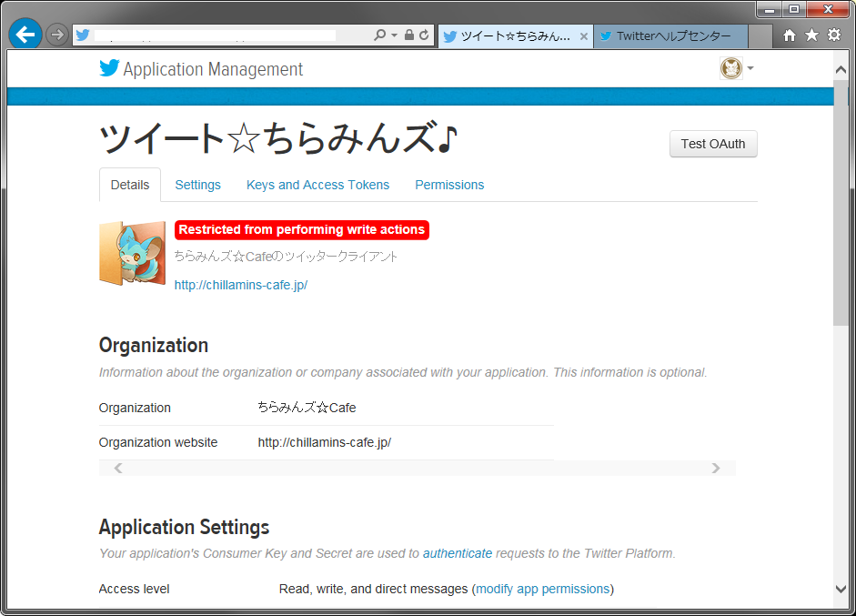
Task: Switch to the Permissions tab
Action: (x=449, y=185)
